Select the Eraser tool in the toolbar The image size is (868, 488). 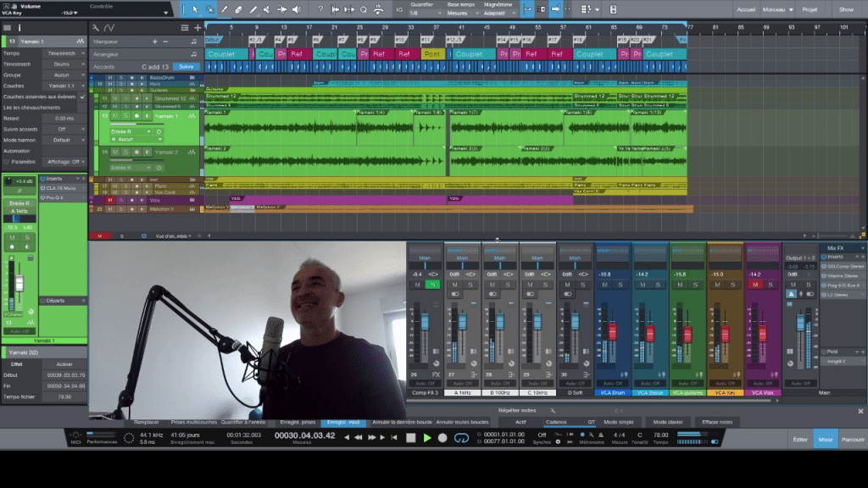pyautogui.click(x=238, y=9)
